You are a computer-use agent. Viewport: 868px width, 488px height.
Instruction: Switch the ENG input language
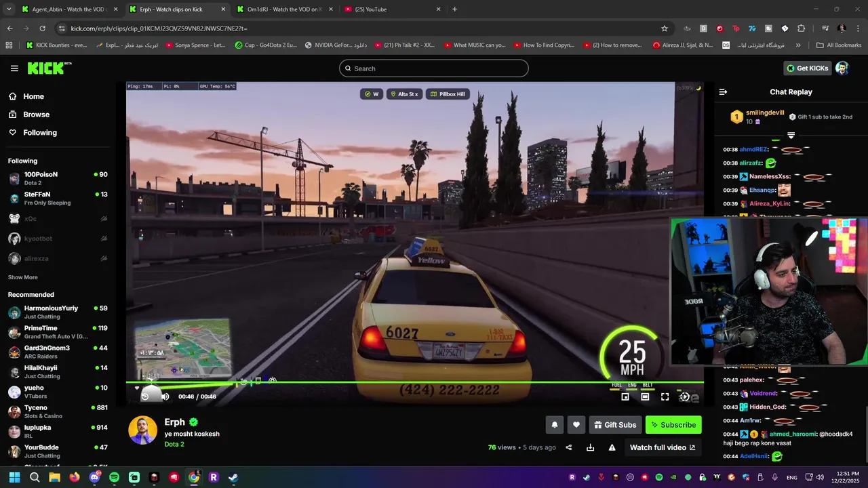[x=791, y=477]
